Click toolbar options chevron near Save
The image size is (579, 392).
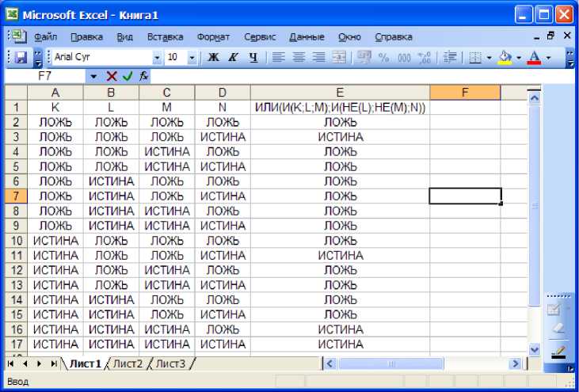coord(38,58)
